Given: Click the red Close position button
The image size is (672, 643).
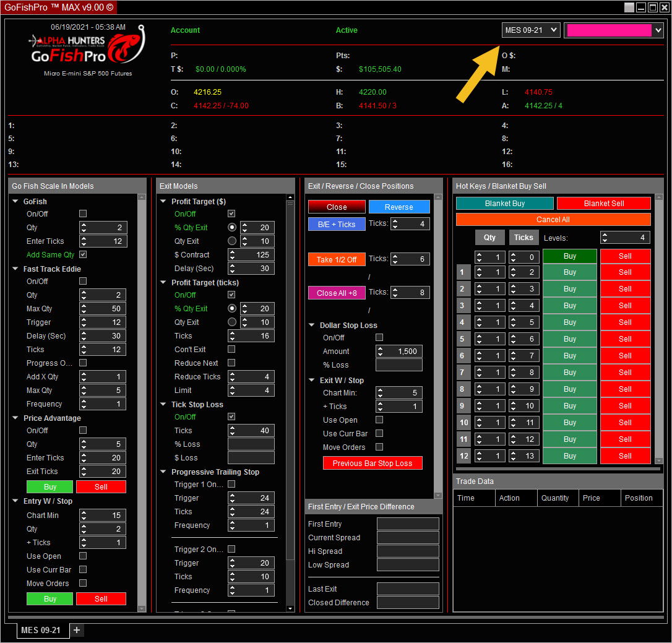Looking at the screenshot, I should [x=337, y=207].
